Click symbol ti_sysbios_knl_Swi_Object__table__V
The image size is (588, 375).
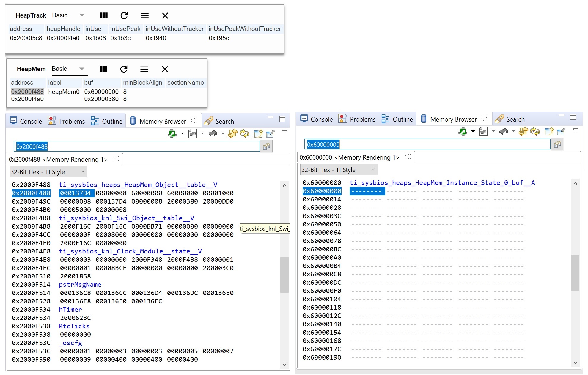click(126, 218)
